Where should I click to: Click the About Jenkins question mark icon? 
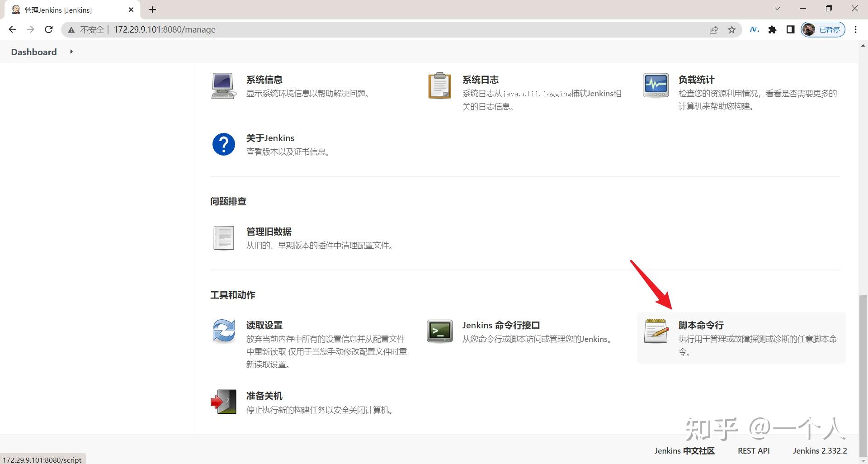point(224,144)
